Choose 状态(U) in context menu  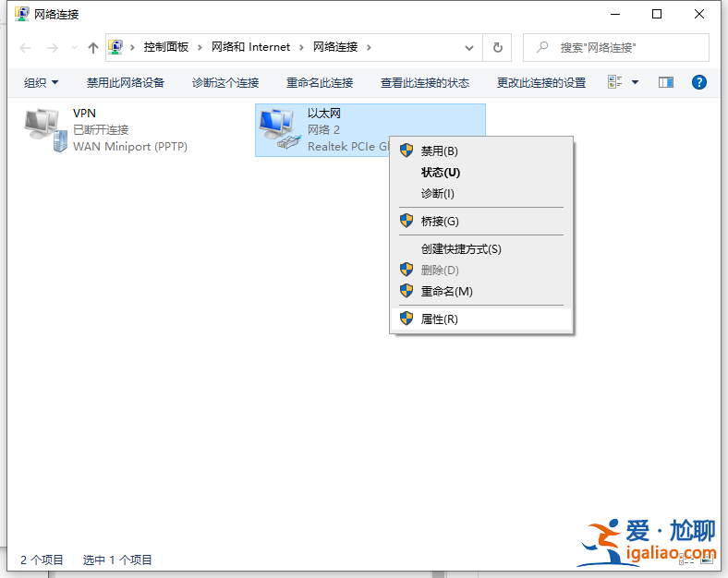(x=481, y=173)
